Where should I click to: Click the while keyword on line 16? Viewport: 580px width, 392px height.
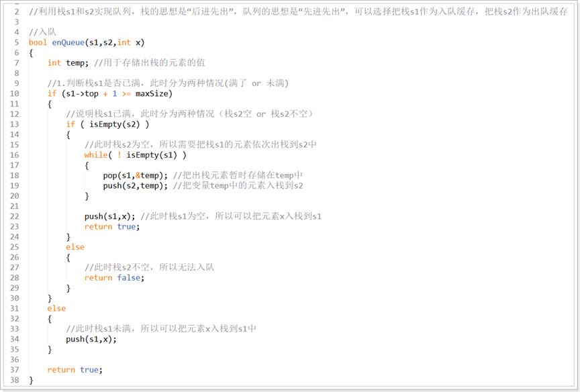tap(96, 154)
